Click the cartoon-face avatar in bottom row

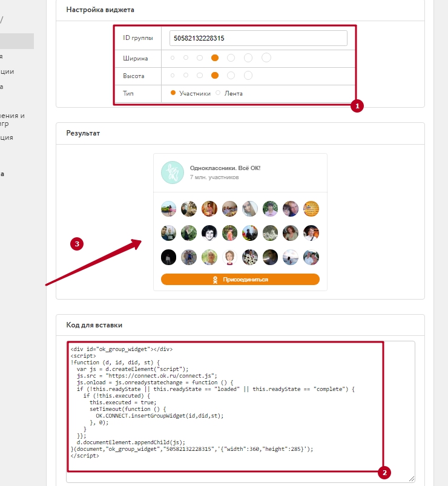click(229, 257)
